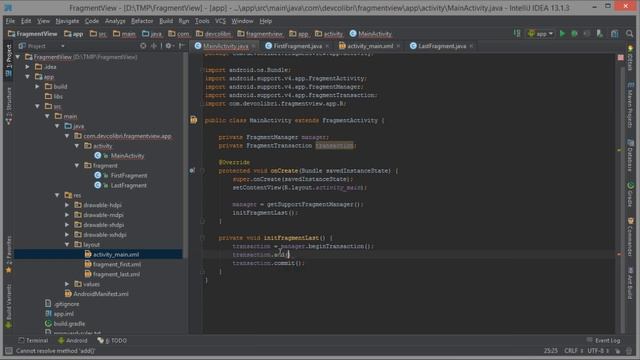Start debugging with the bug icon
640x360 pixels.
click(574, 33)
